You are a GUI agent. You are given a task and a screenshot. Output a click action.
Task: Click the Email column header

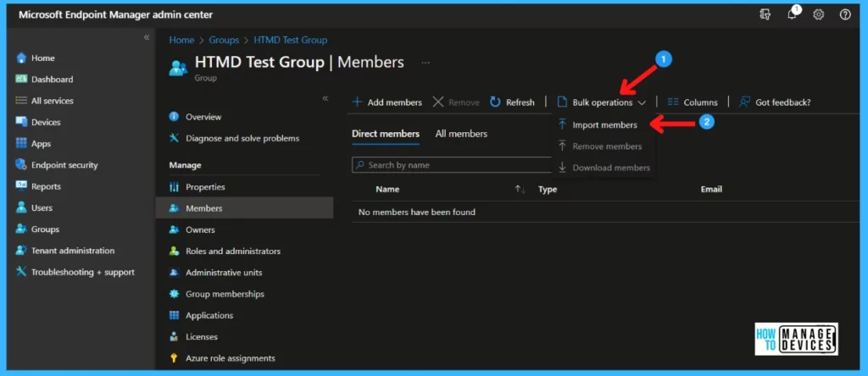click(x=711, y=189)
